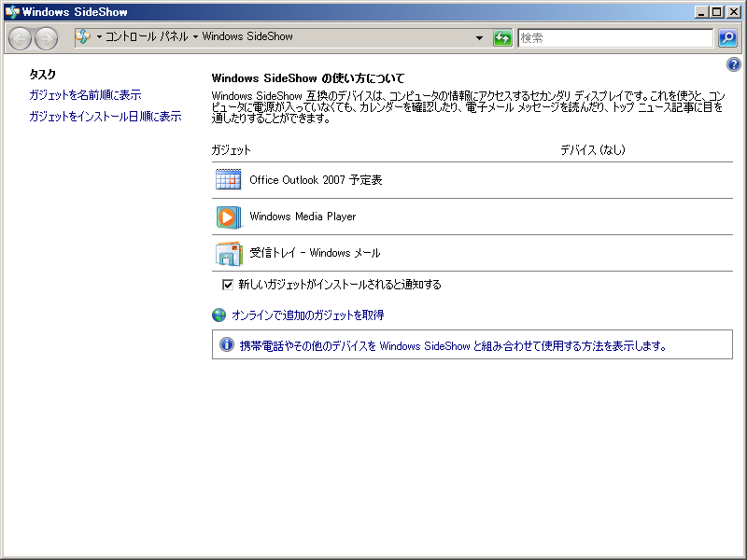
Task: Click the Office Outlook 2007 calendar icon
Action: point(228,179)
